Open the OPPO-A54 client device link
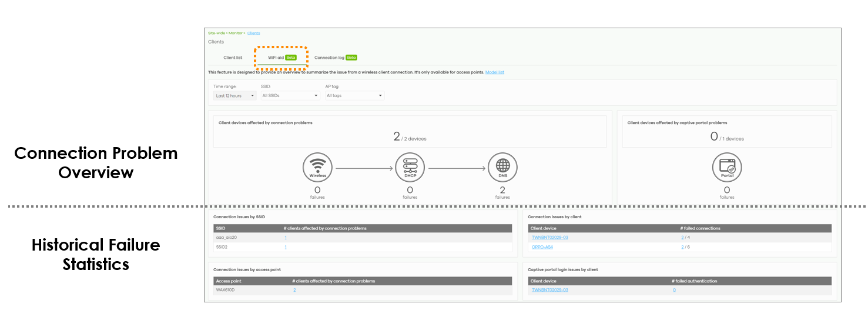The image size is (868, 320). click(542, 247)
